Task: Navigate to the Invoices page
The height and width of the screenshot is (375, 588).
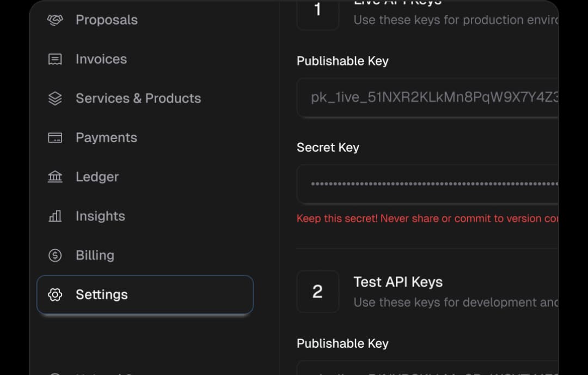Action: 101,59
